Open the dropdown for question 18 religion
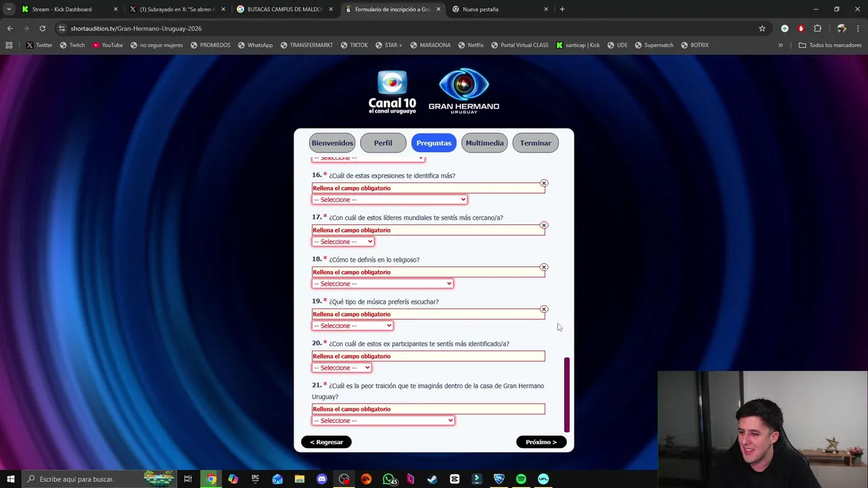868x488 pixels. tap(382, 283)
